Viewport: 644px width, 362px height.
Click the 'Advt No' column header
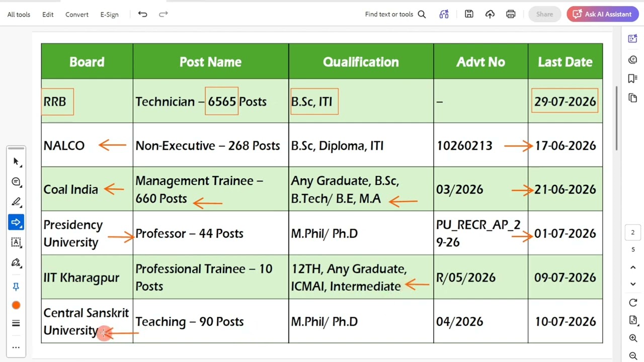tap(480, 61)
